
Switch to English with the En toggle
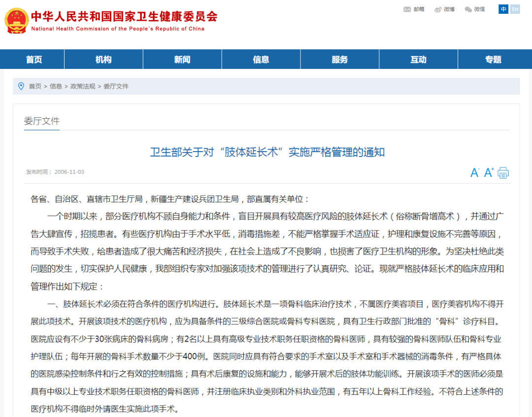(515, 9)
